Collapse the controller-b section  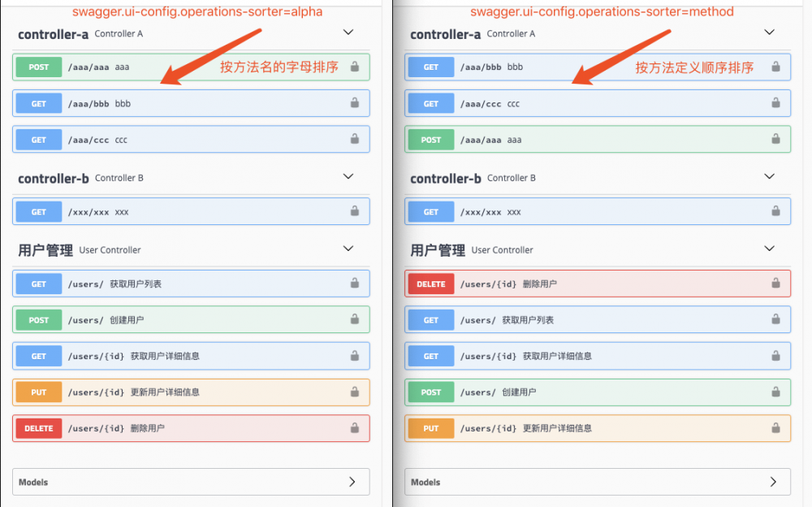click(x=348, y=176)
